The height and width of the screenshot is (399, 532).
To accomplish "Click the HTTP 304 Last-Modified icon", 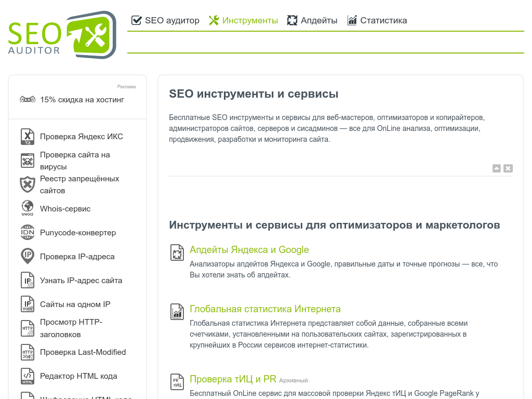I will point(28,352).
